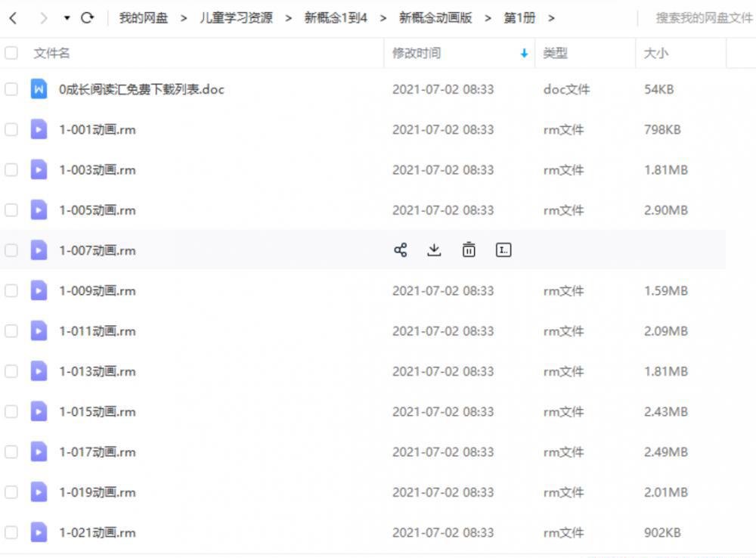Expand the chevron after 儿童学习资源 breadcrumb
The height and width of the screenshot is (558, 756).
click(288, 18)
